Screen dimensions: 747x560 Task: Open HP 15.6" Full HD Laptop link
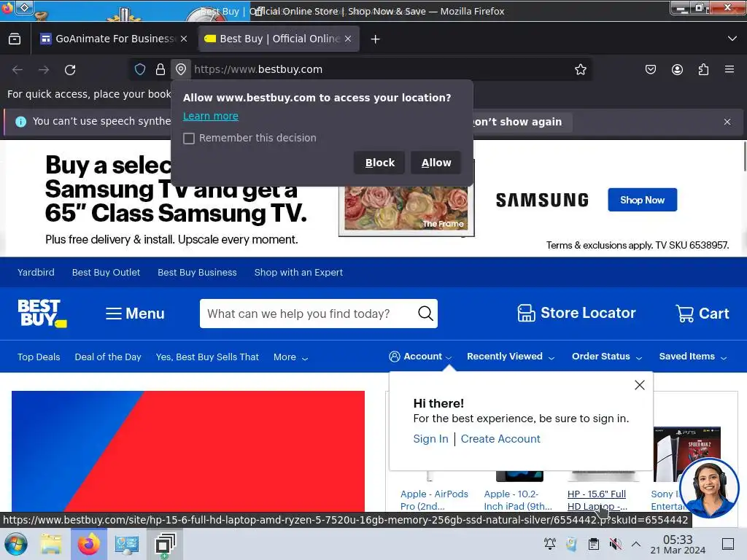click(597, 499)
